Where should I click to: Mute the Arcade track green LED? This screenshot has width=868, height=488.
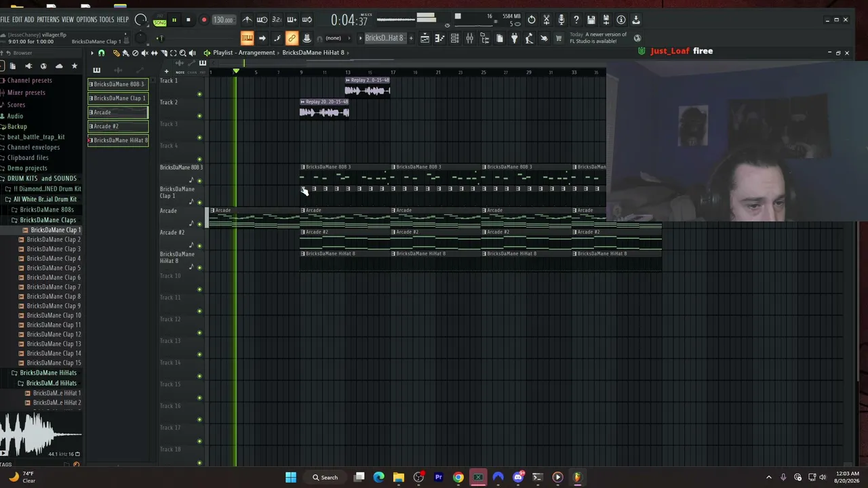point(199,224)
